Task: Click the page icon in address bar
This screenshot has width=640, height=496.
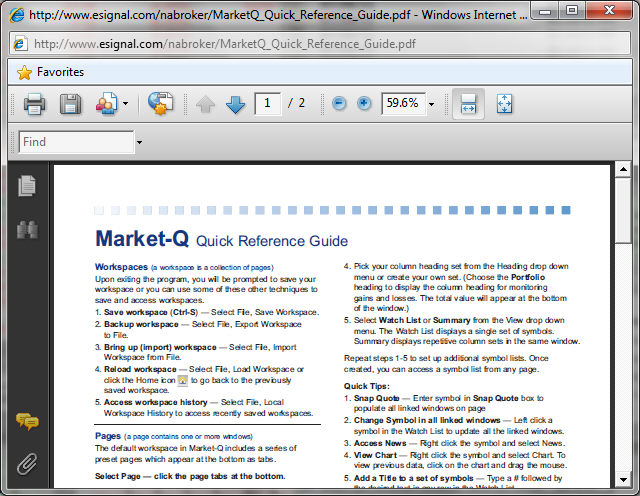Action: pyautogui.click(x=20, y=43)
